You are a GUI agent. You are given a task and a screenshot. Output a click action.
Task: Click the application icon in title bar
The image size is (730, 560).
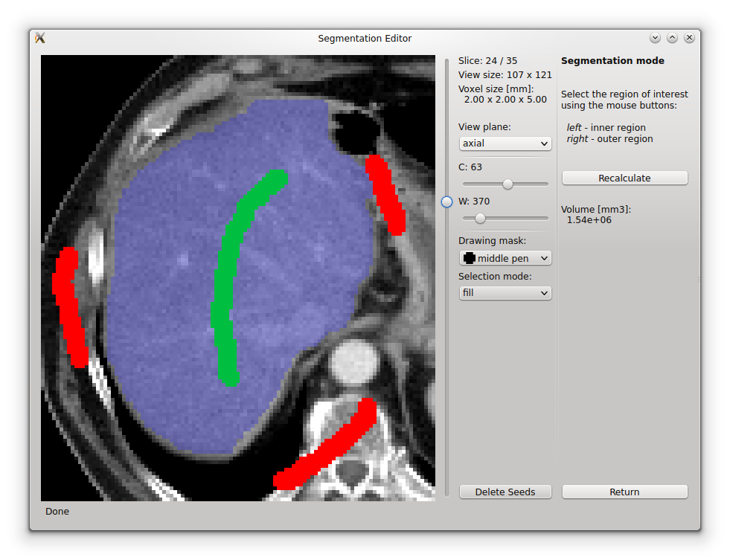[x=40, y=38]
